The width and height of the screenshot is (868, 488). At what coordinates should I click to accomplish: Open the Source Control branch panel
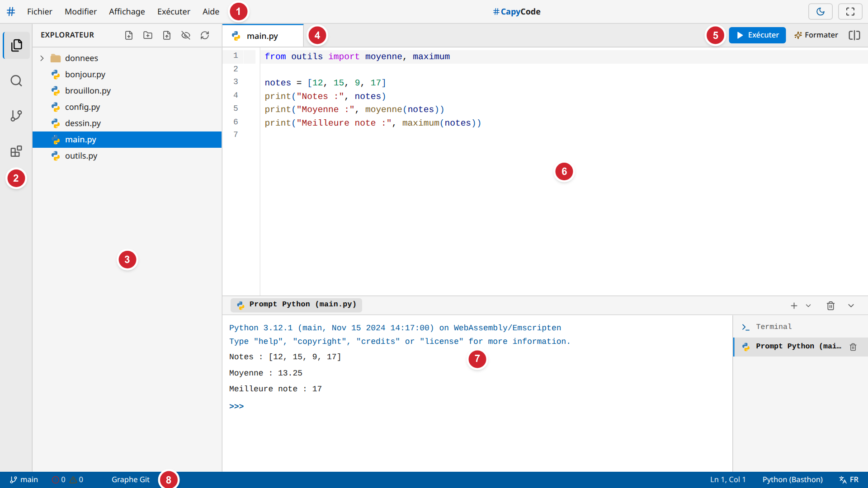17,116
